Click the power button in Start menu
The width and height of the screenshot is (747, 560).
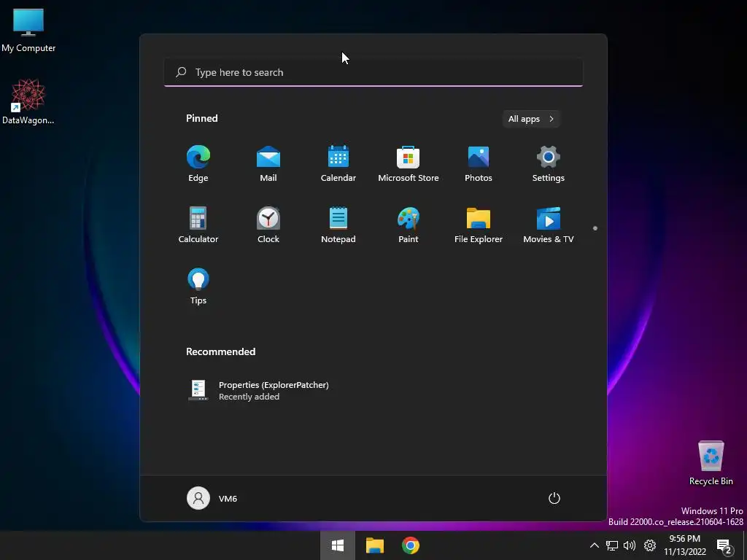(x=554, y=498)
